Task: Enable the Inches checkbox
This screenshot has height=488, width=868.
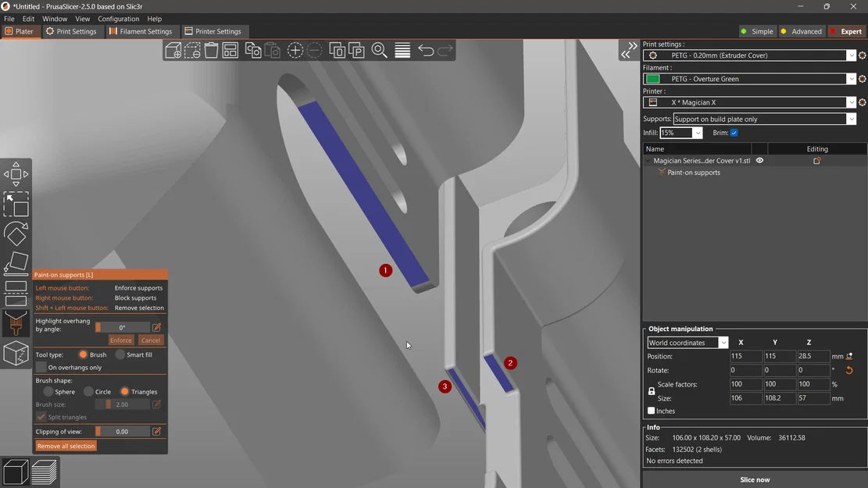Action: [x=651, y=411]
